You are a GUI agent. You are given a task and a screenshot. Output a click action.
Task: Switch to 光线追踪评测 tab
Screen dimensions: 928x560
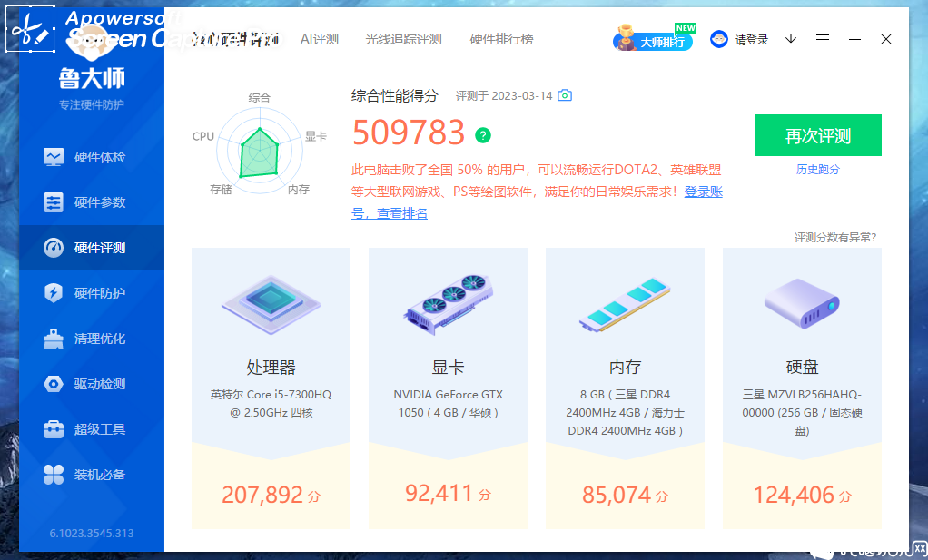(403, 39)
